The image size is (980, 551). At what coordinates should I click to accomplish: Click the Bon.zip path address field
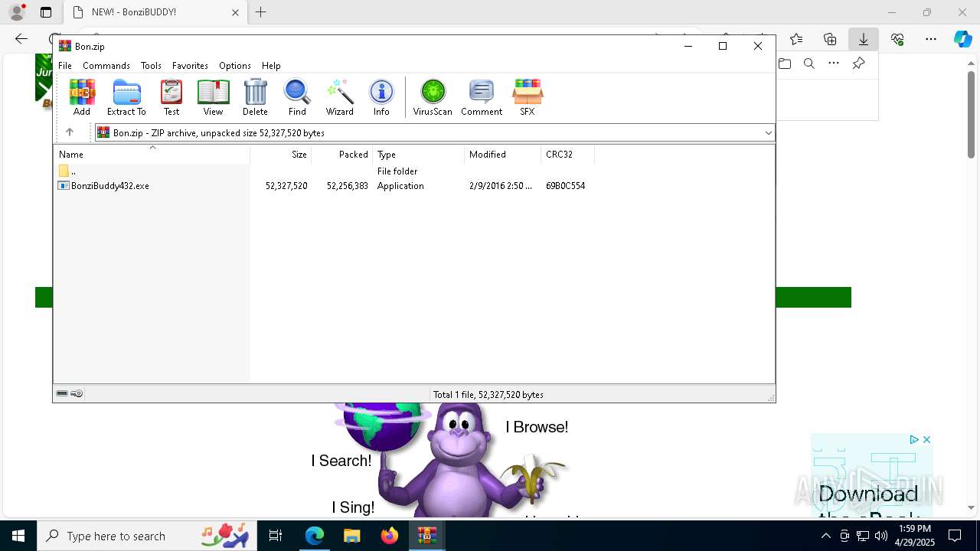coord(435,133)
